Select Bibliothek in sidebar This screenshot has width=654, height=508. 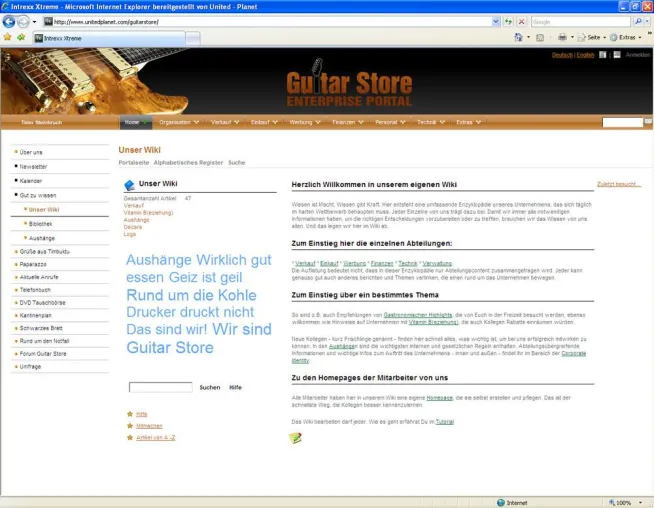click(x=40, y=224)
